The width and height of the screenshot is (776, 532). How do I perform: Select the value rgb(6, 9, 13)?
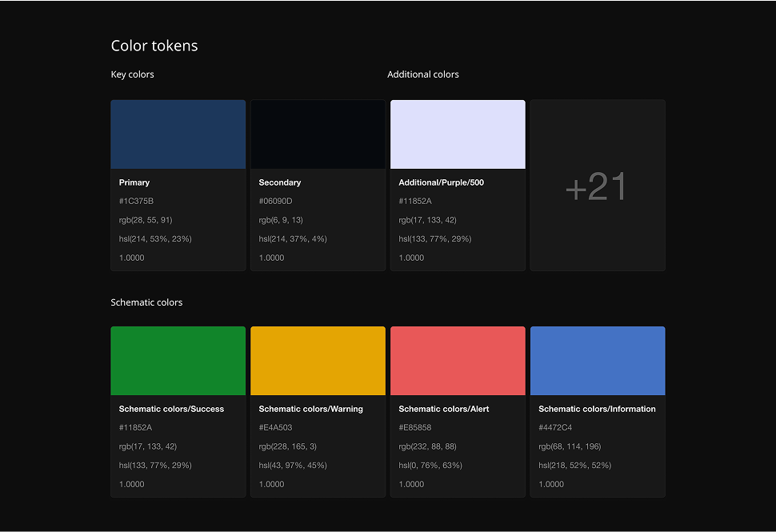pyautogui.click(x=281, y=220)
